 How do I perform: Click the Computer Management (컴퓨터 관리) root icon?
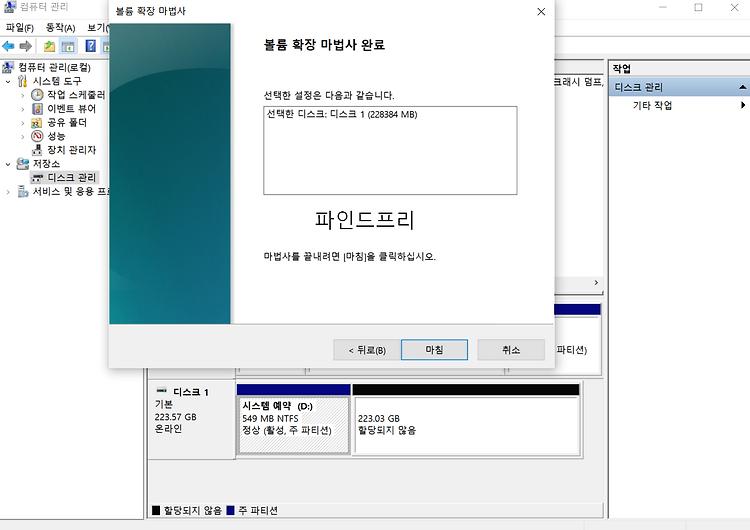click(x=8, y=67)
